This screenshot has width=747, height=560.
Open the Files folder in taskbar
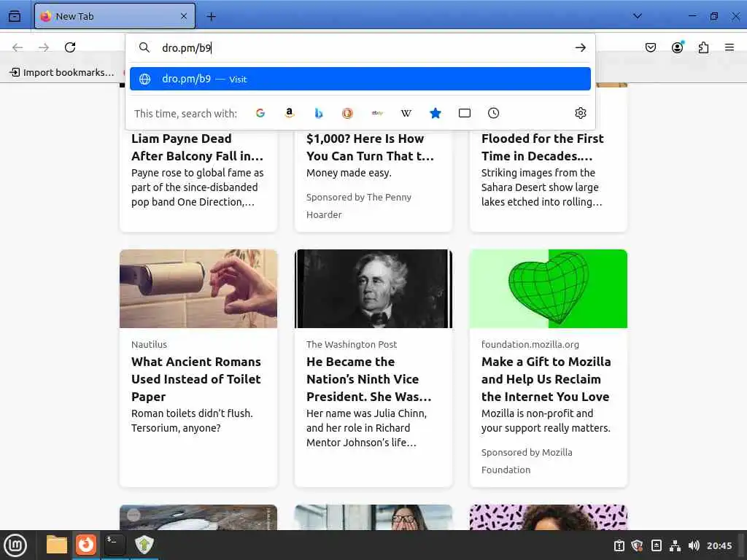pyautogui.click(x=57, y=545)
